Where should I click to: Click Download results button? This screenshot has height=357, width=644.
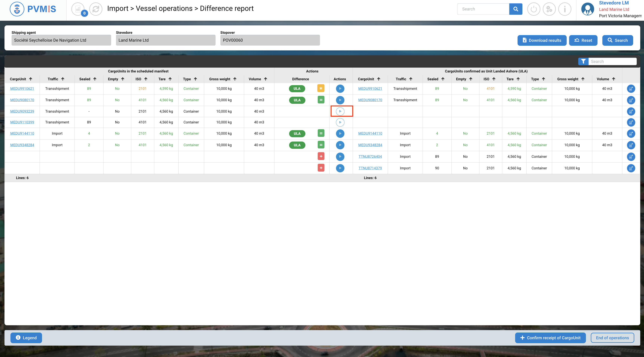542,40
